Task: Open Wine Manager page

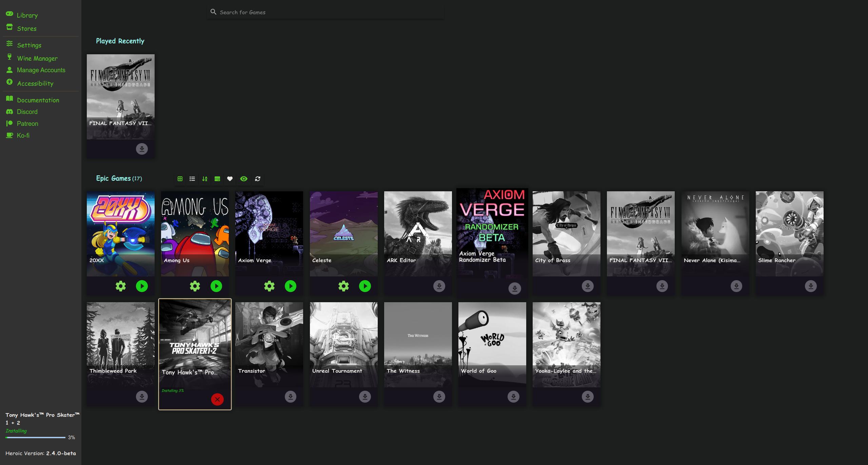Action: 32,58
